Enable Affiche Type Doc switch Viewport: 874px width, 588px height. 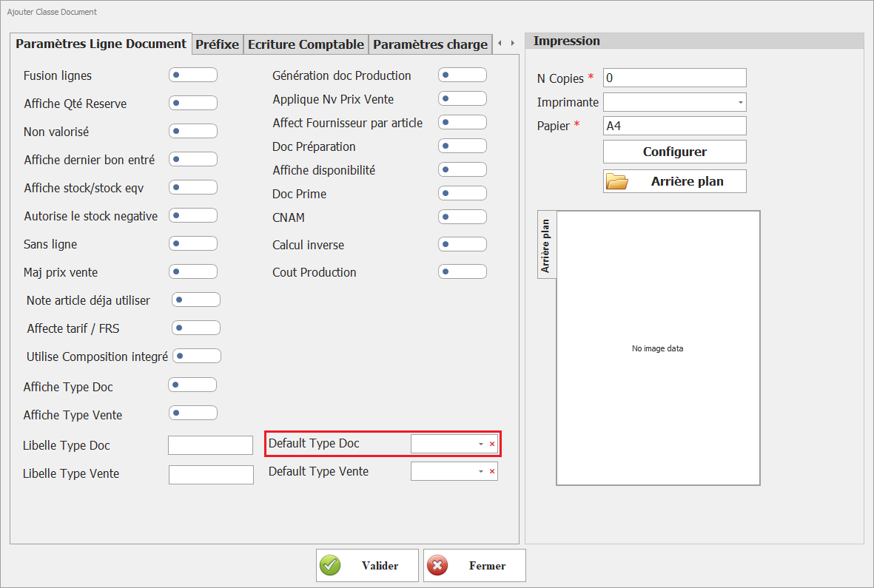192,385
